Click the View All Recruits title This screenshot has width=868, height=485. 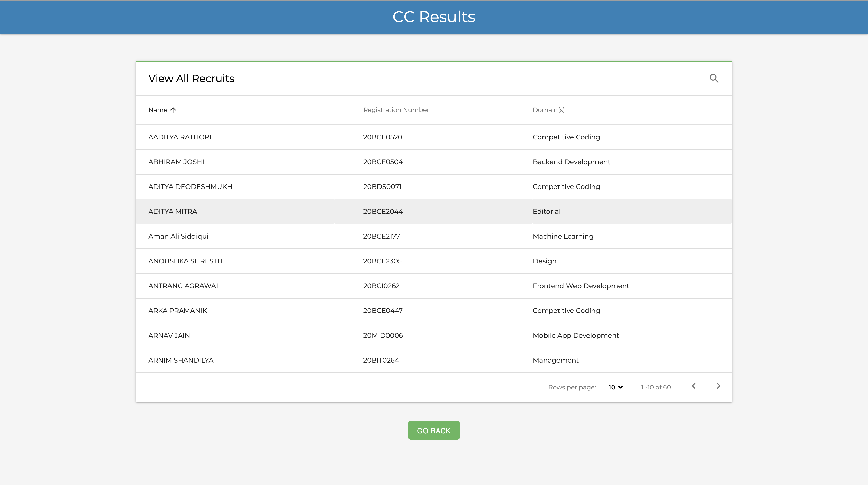pyautogui.click(x=191, y=79)
